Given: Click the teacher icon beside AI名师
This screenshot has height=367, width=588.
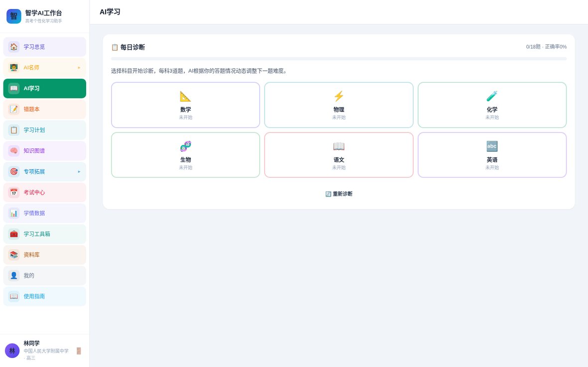Looking at the screenshot, I should (14, 68).
